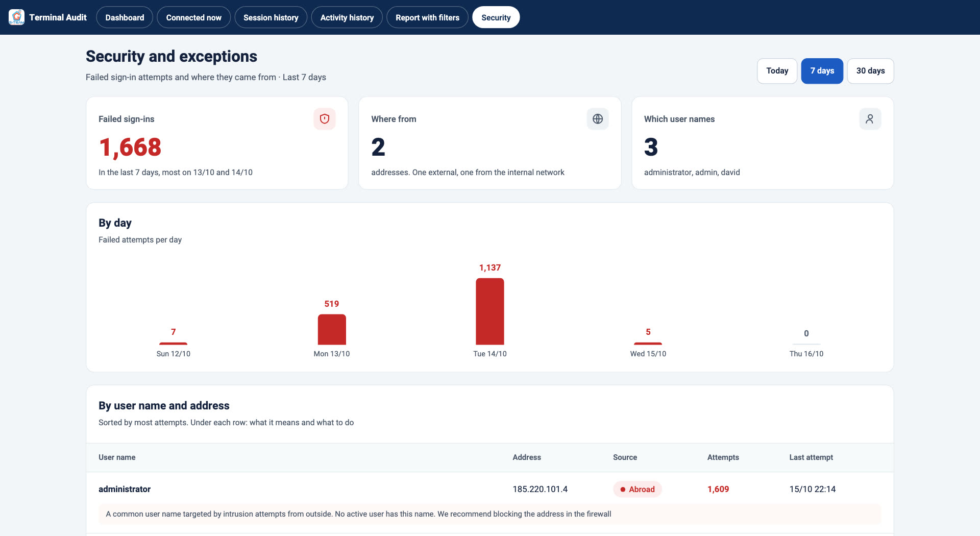Viewport: 980px width, 536px height.
Task: Click the By user name and address heading
Action: coord(164,406)
